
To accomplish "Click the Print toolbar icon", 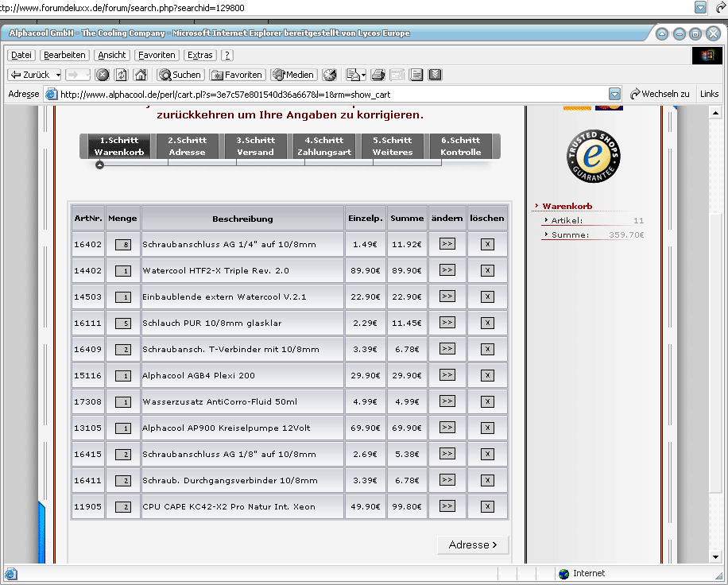I will 378,75.
